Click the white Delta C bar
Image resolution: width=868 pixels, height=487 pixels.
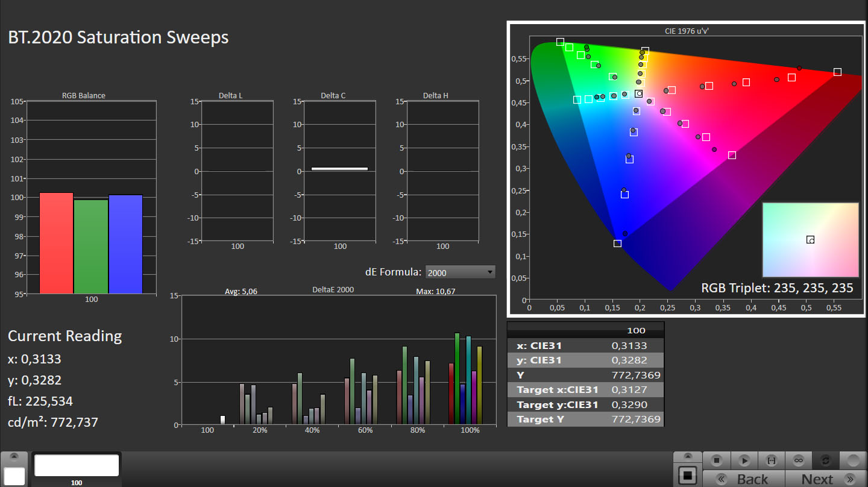coord(339,169)
